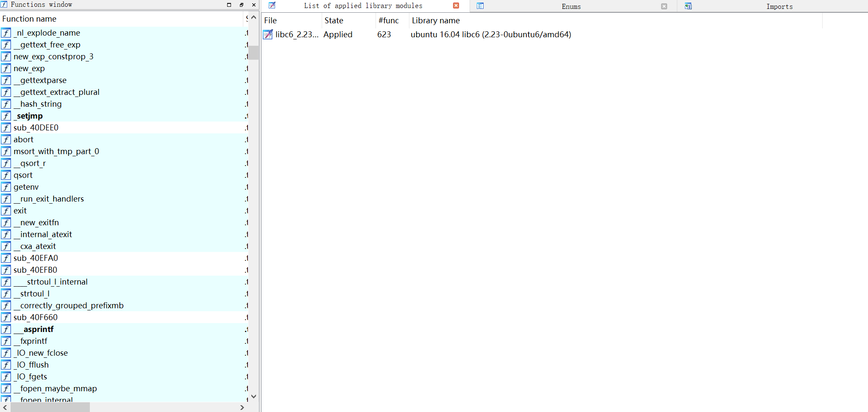Sort list by the Library name column
This screenshot has width=868, height=412.
[436, 21]
